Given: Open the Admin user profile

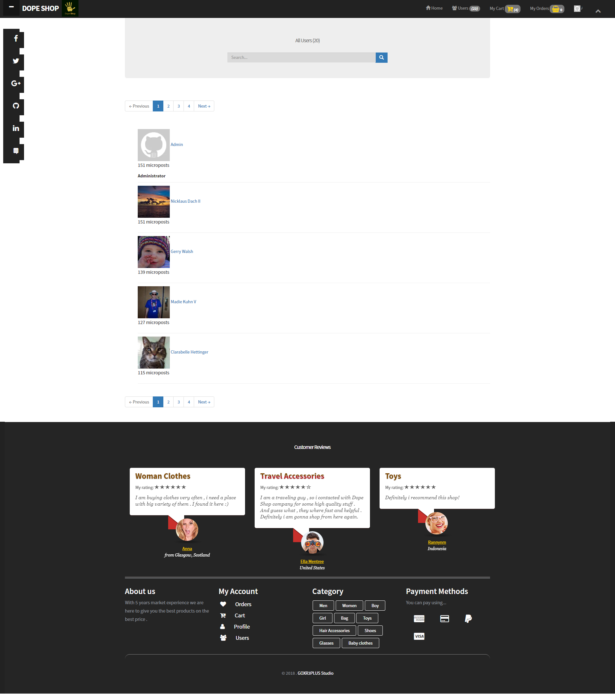Looking at the screenshot, I should (177, 145).
